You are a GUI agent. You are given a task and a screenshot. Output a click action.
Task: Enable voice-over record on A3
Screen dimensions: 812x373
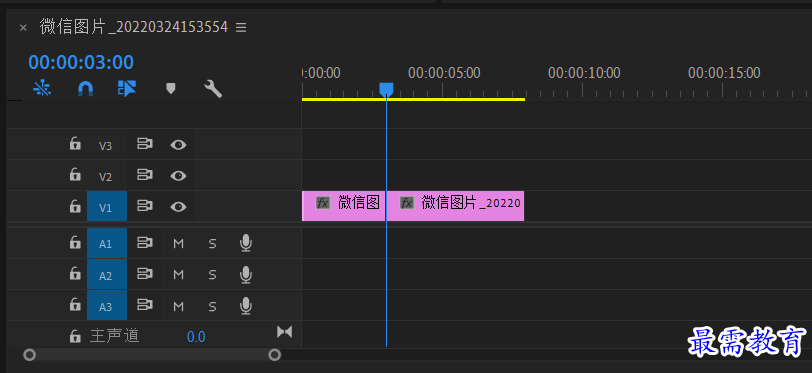[246, 306]
